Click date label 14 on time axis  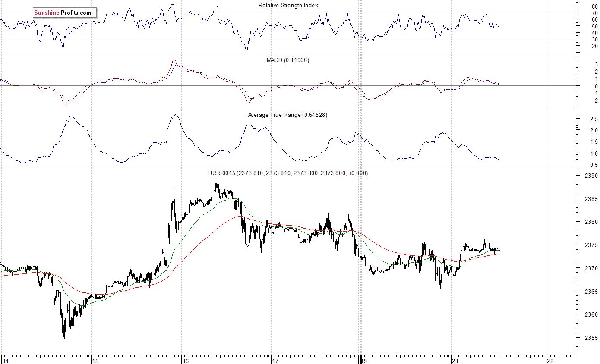click(5, 361)
